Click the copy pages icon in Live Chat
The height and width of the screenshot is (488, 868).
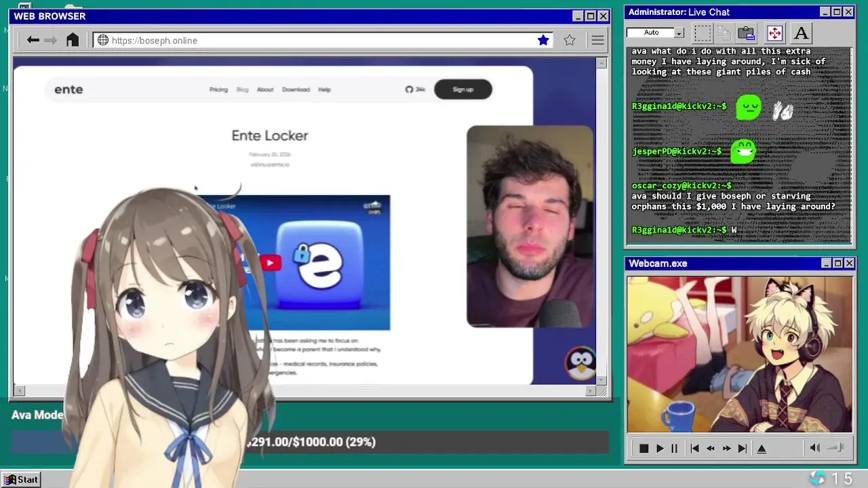724,33
